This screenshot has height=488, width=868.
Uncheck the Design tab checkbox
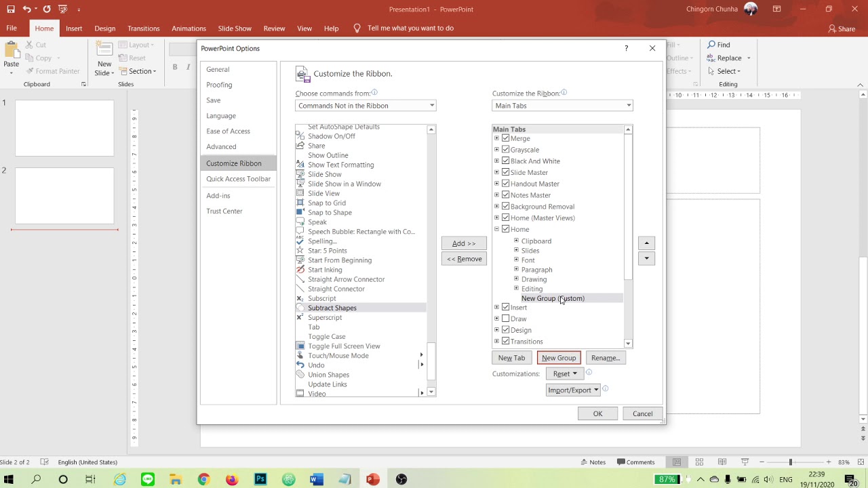[505, 329]
